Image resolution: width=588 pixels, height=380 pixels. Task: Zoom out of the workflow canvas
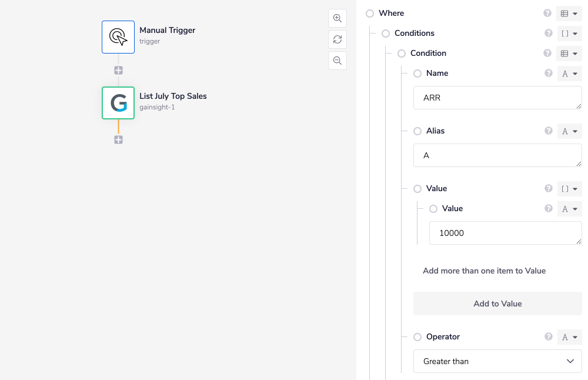coord(337,61)
